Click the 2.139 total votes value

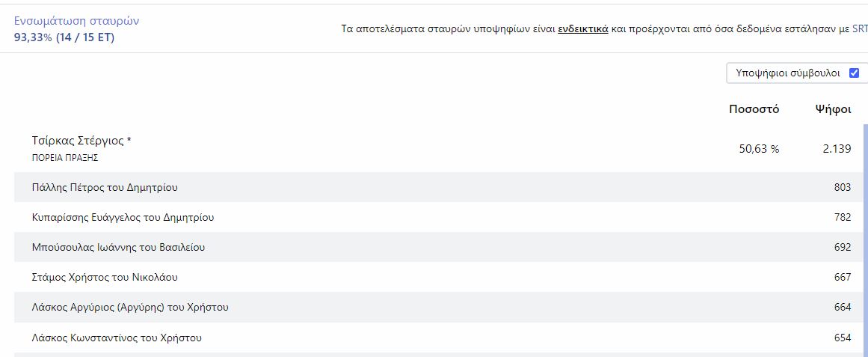click(837, 149)
